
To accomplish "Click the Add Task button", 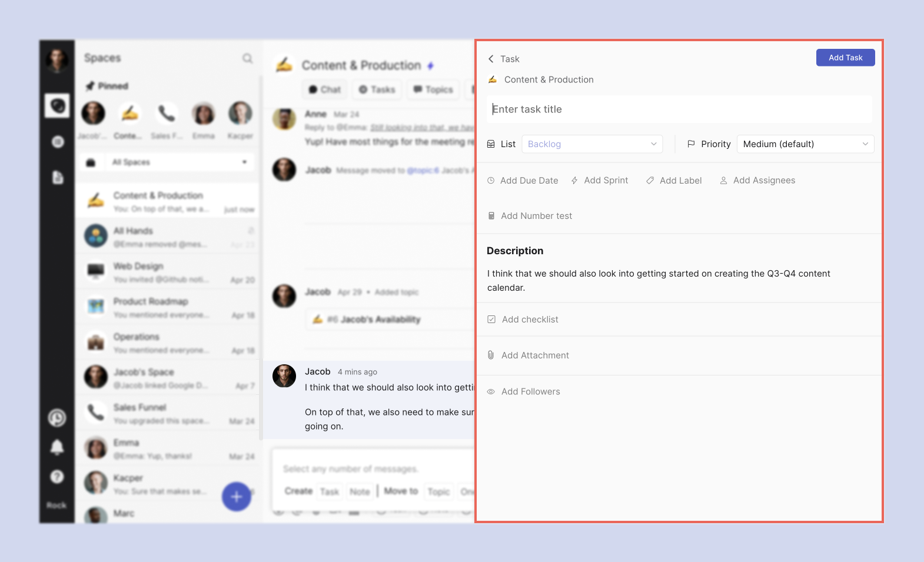I will click(x=845, y=58).
